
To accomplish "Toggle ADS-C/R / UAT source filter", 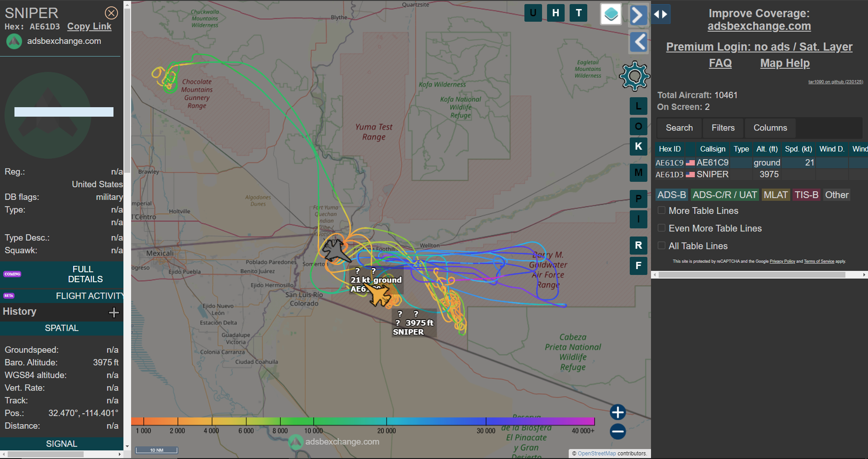I will pyautogui.click(x=725, y=195).
